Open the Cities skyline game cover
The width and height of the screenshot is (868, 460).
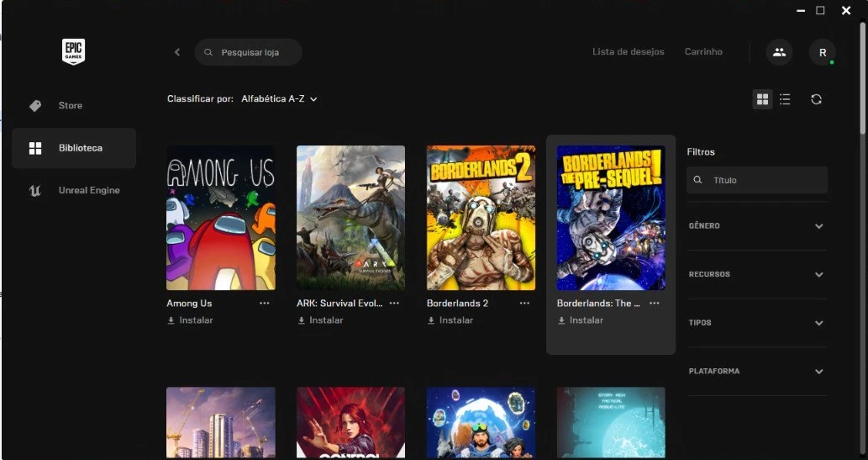221,422
